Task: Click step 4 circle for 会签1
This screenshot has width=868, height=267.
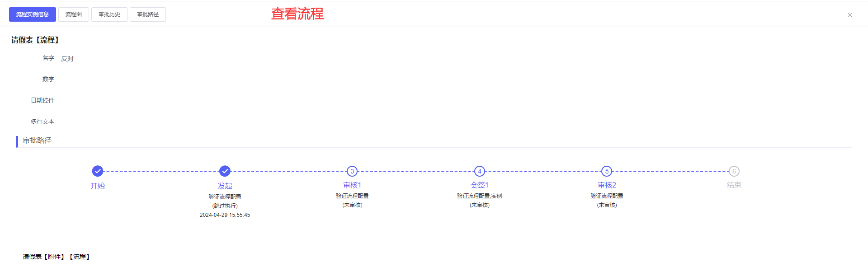Action: point(480,171)
